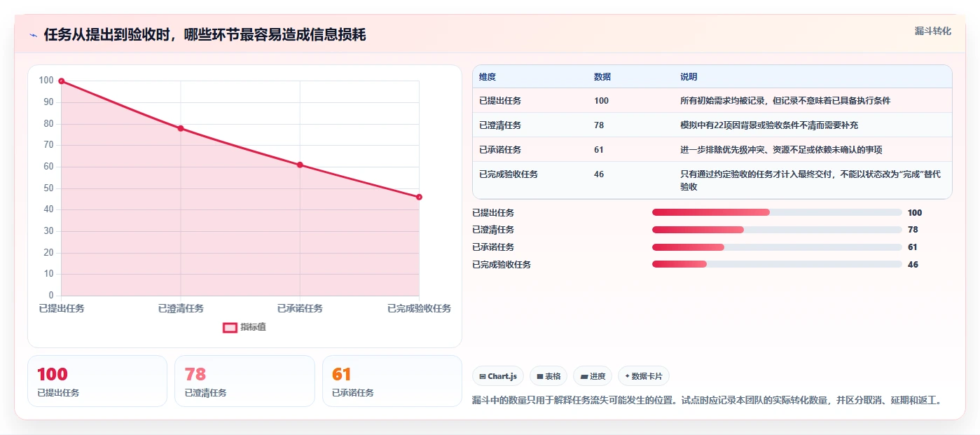Select the 已承诺任务 table row cell
Image resolution: width=980 pixels, height=435 pixels.
pos(500,150)
